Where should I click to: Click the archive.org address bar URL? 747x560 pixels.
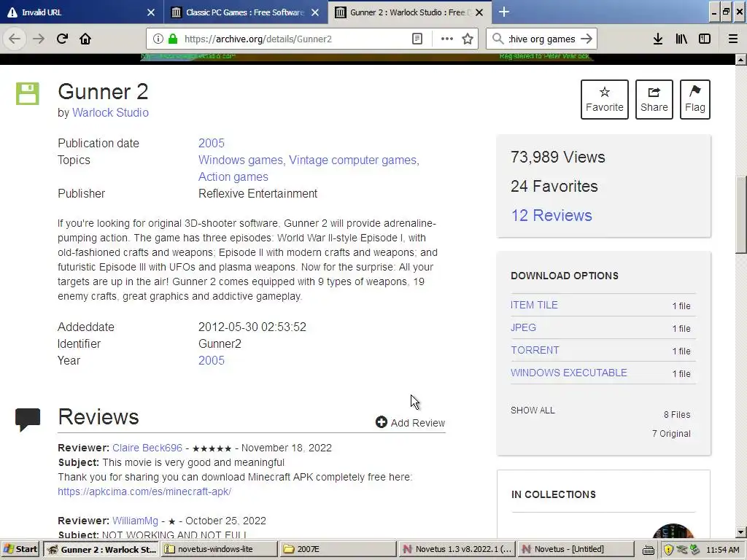pos(258,39)
